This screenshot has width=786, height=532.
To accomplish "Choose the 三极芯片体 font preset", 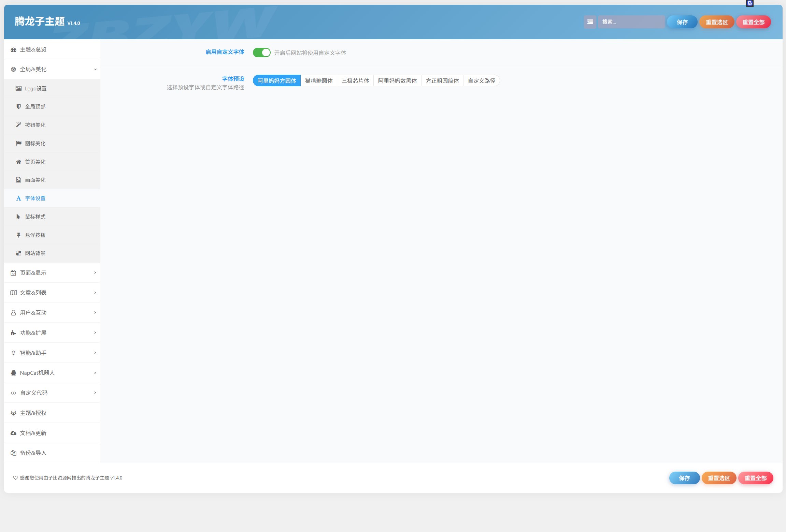I will (355, 81).
